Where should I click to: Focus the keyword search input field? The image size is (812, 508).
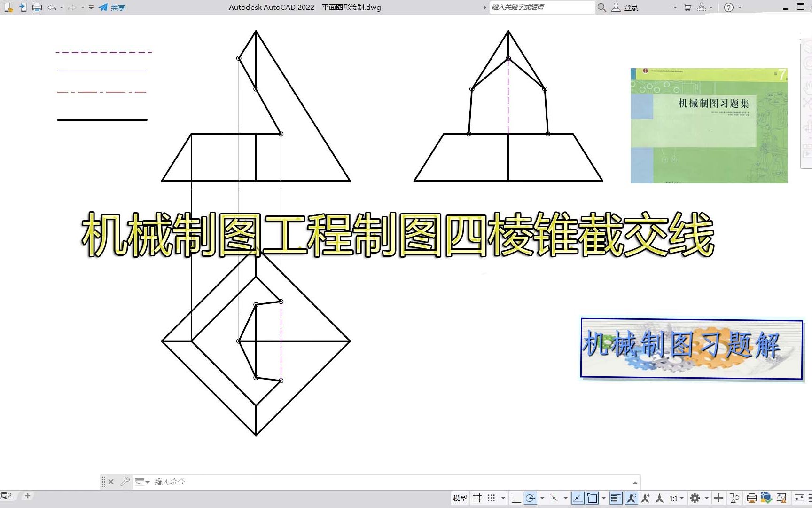[x=542, y=7]
